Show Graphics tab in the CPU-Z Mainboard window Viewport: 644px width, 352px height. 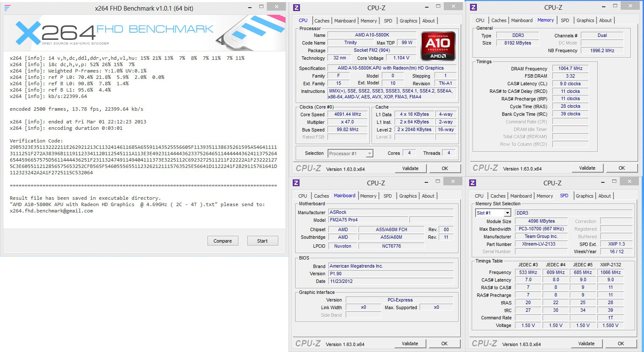tap(408, 196)
